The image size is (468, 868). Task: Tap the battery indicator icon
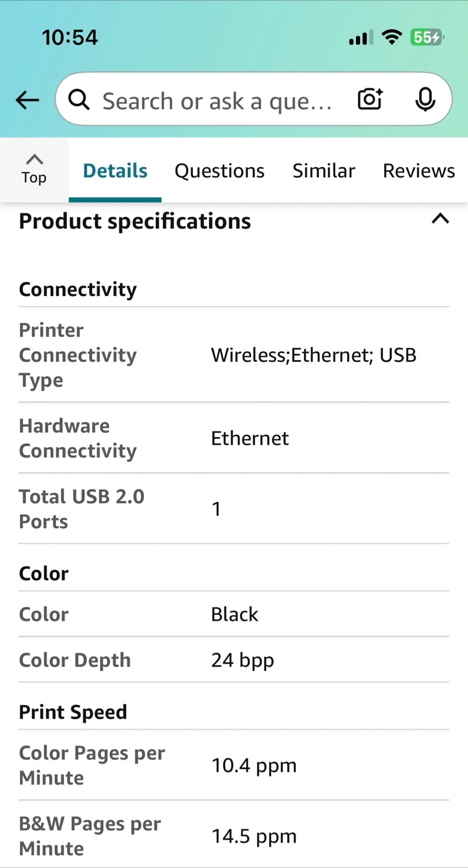[x=427, y=37]
